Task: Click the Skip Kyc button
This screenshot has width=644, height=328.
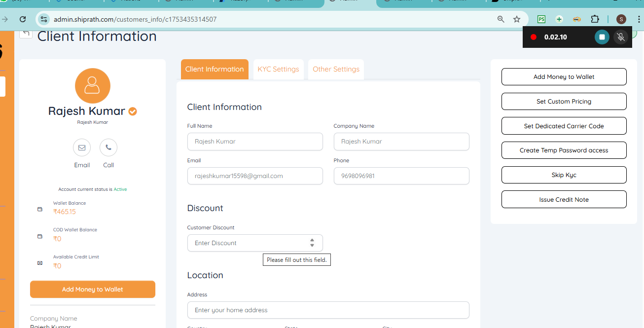Action: [564, 175]
